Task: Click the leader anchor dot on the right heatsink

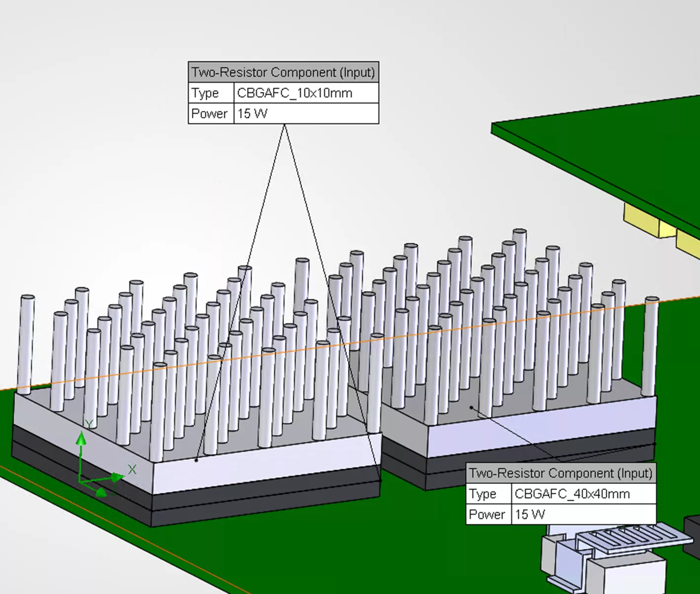Action: click(471, 407)
